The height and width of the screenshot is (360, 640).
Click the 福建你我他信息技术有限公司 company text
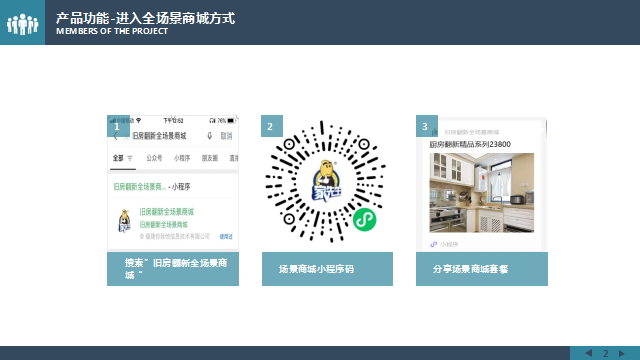tap(175, 236)
